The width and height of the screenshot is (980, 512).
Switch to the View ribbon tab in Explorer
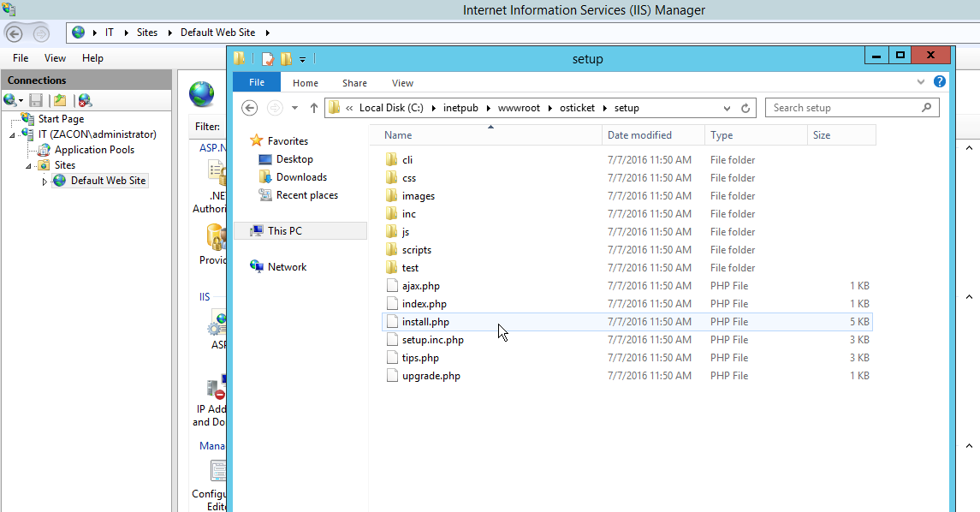(402, 83)
